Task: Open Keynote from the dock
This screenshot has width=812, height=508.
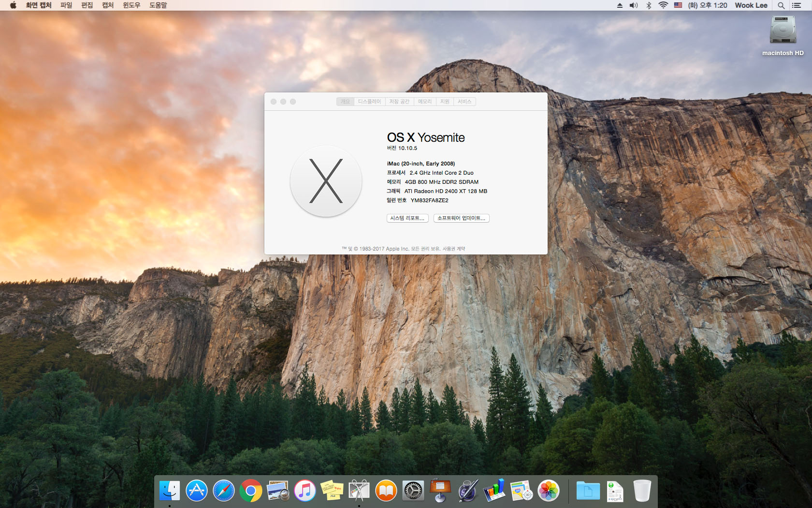Action: [440, 491]
